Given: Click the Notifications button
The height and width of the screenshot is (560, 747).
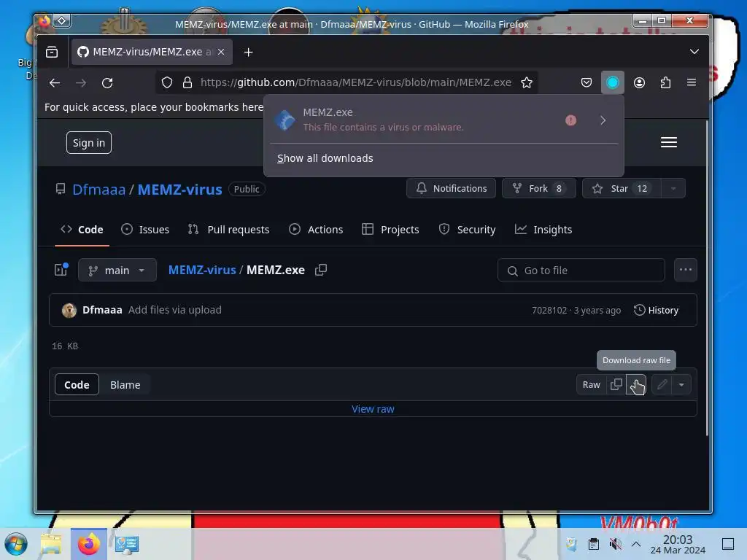Looking at the screenshot, I should (451, 189).
